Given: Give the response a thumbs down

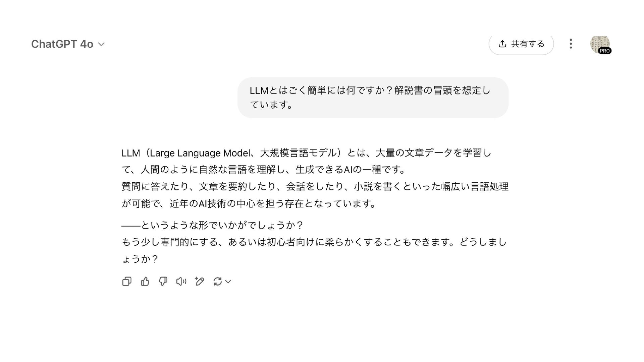Looking at the screenshot, I should (x=163, y=282).
